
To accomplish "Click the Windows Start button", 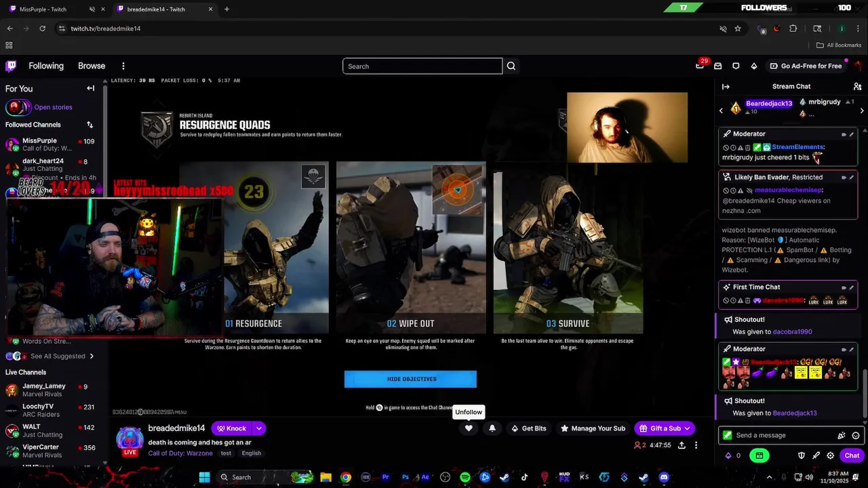I will coord(204,477).
